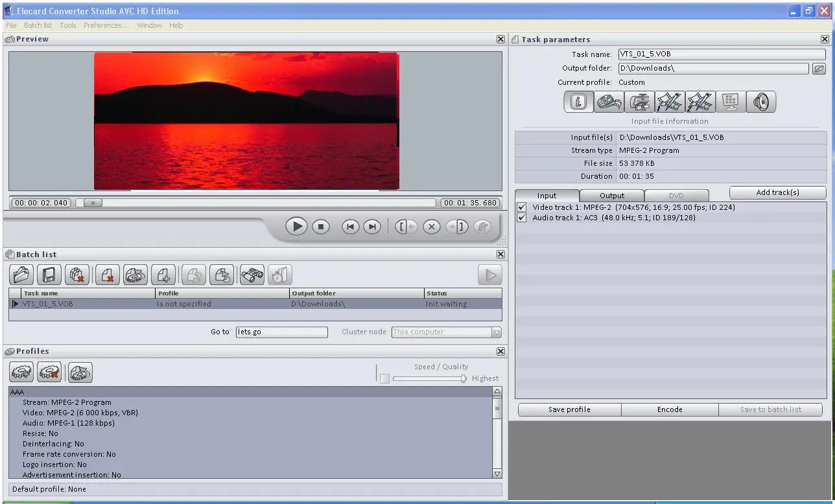Click the sunset preview image
Image resolution: width=835 pixels, height=504 pixels.
pyautogui.click(x=246, y=121)
